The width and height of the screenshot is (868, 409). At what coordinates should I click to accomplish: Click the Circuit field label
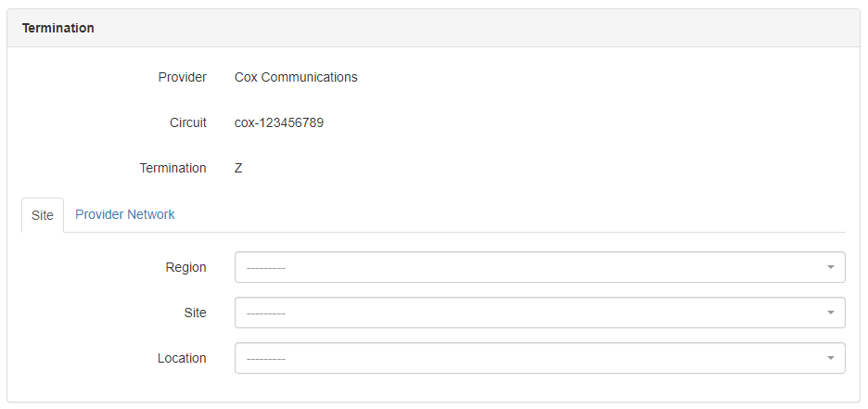[187, 122]
